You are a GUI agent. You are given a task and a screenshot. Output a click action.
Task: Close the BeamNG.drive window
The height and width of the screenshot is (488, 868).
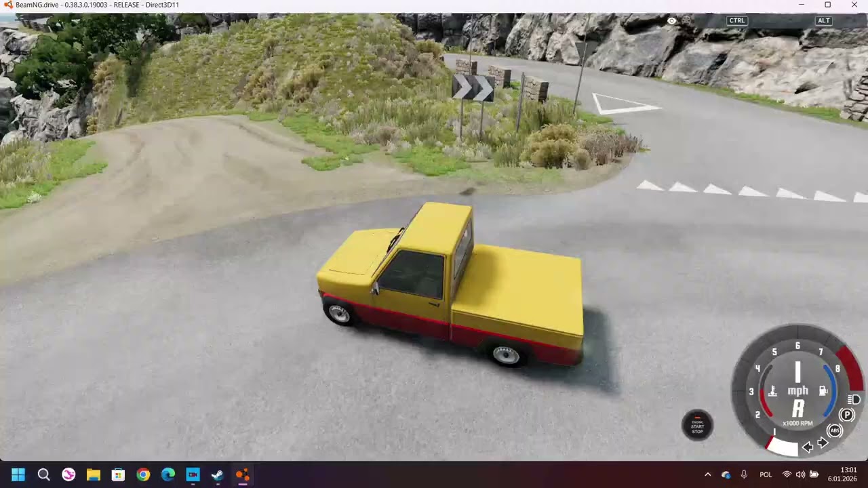[x=854, y=5]
